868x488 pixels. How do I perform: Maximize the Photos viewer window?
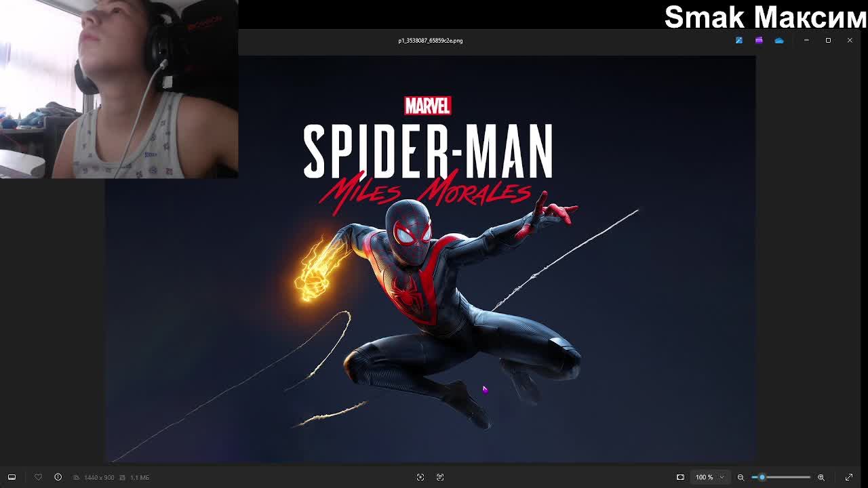pos(828,40)
